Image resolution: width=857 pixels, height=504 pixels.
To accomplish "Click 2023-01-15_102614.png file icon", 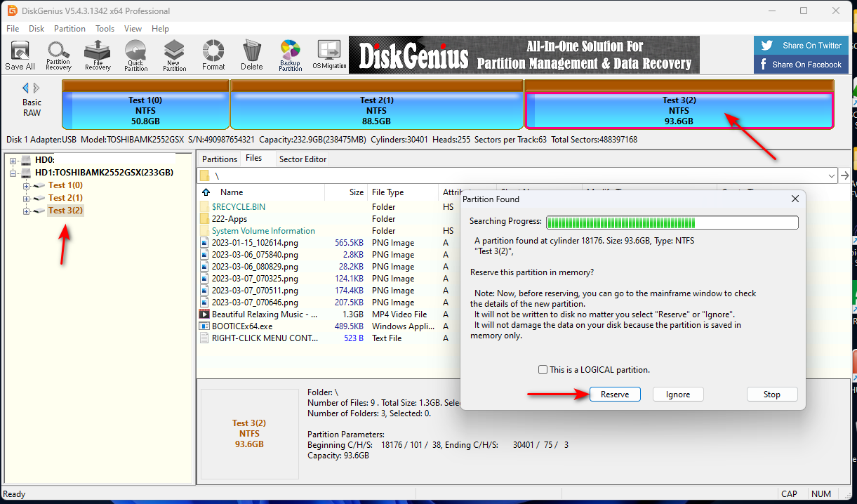I will click(x=204, y=243).
